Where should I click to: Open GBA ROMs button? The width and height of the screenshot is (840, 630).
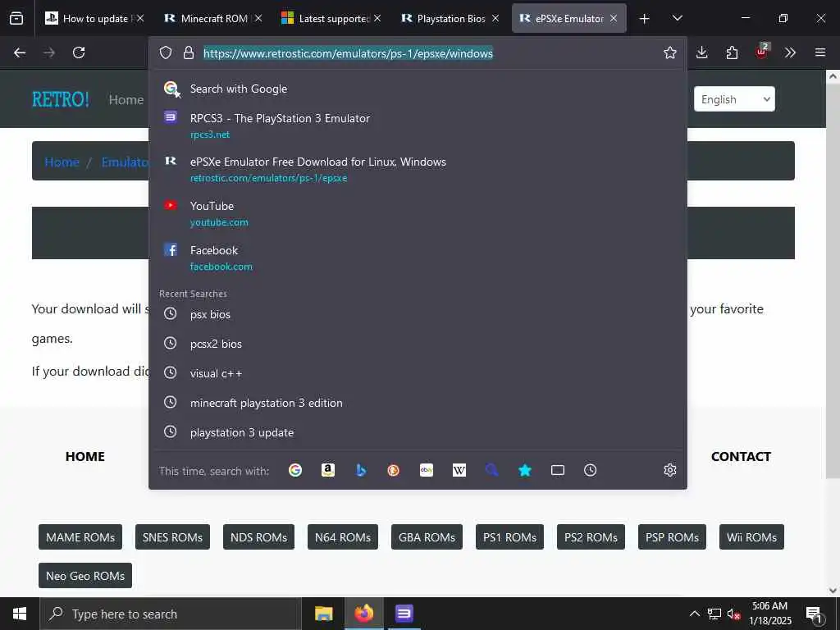pyautogui.click(x=427, y=537)
